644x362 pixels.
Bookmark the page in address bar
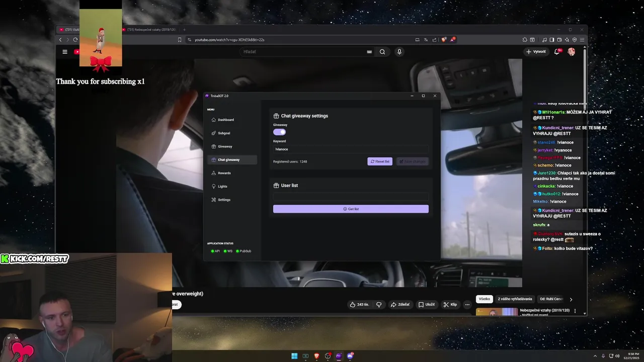180,40
